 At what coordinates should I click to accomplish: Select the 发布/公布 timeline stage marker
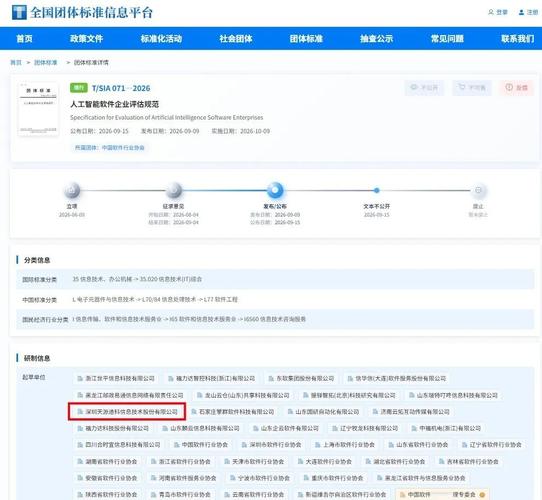tap(275, 190)
